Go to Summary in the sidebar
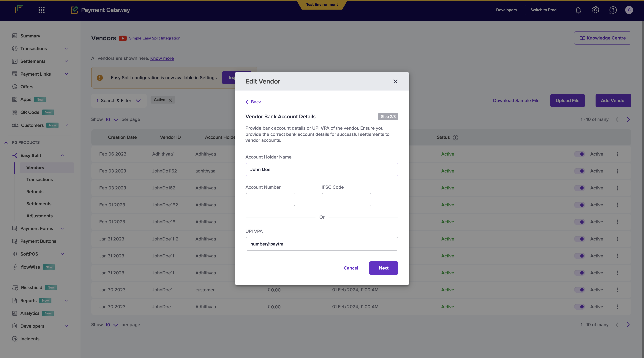 pyautogui.click(x=30, y=36)
